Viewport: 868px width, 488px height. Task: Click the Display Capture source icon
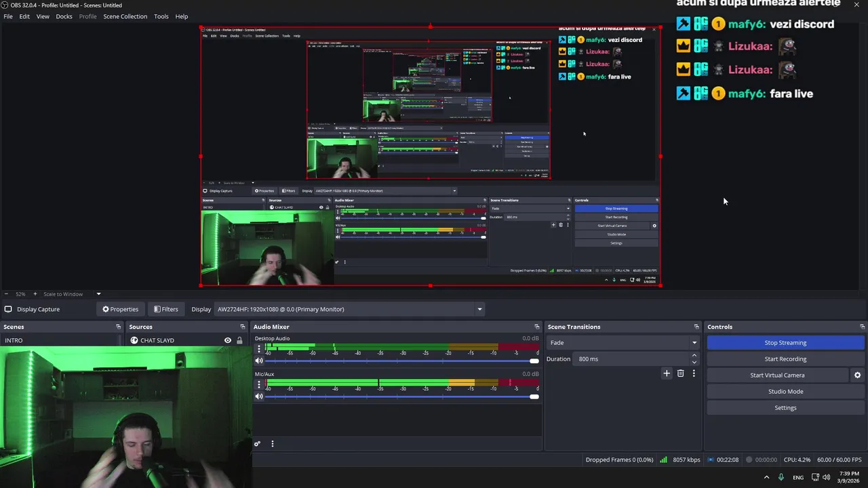click(x=8, y=309)
